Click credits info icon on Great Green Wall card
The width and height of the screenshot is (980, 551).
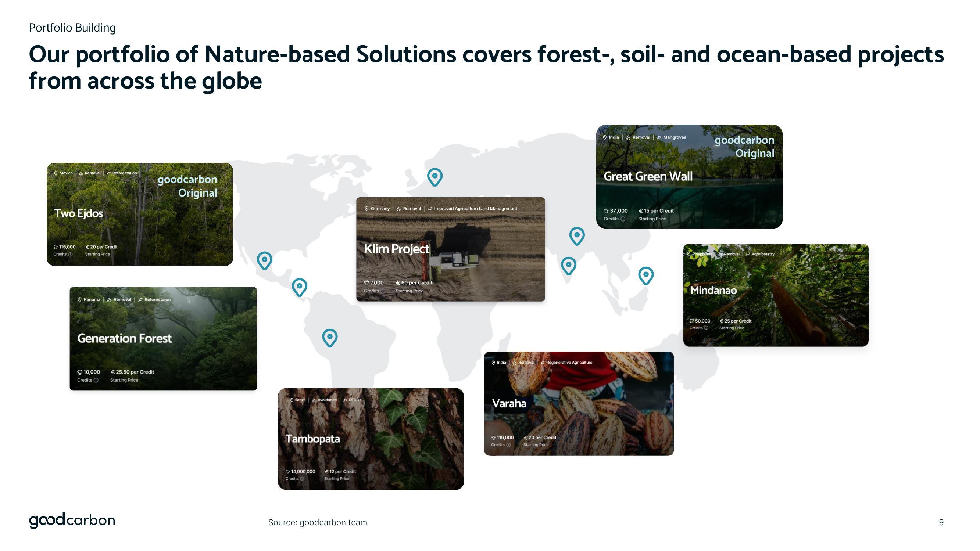tap(623, 219)
